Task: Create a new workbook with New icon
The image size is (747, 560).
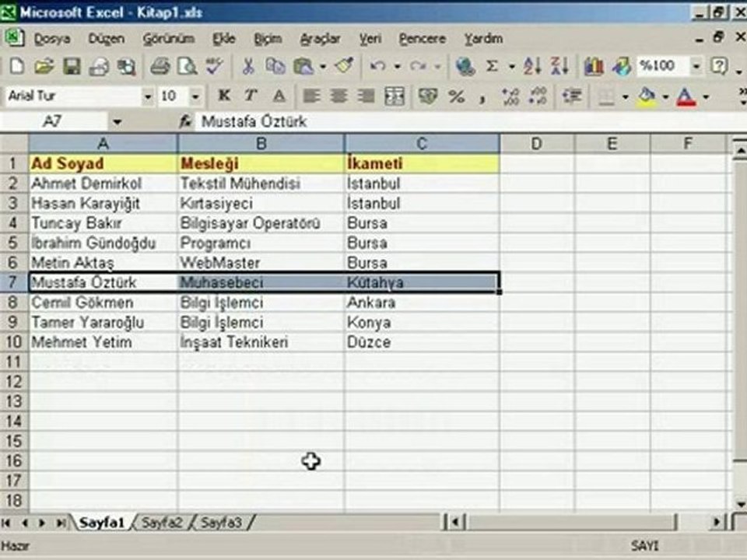Action: [17, 66]
